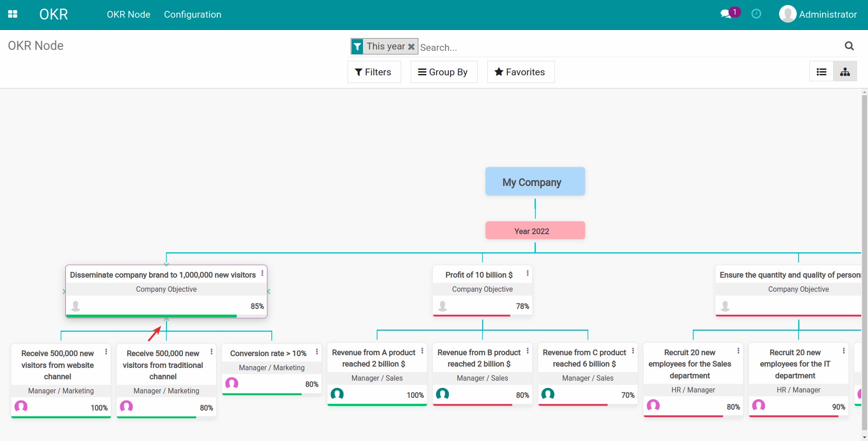
Task: Open the Filters dropdown
Action: (x=374, y=72)
